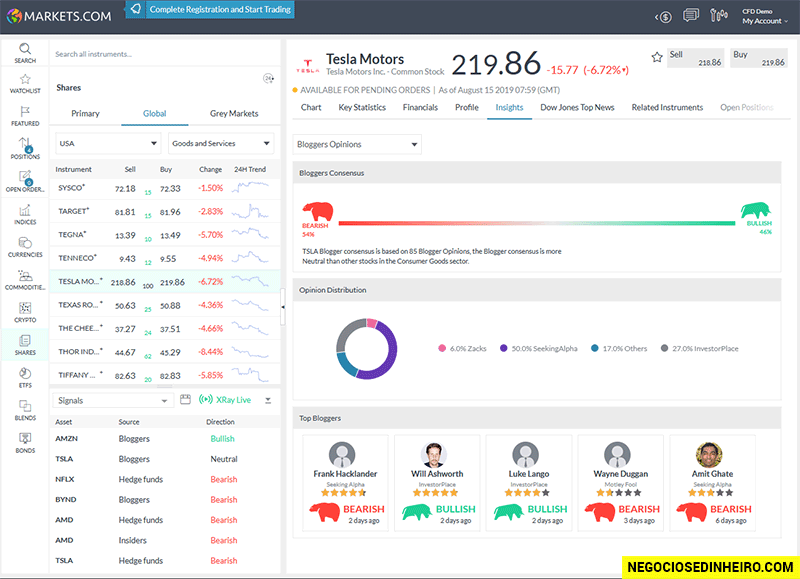Open the chat support icon
Image resolution: width=800 pixels, height=579 pixels.
pos(691,15)
